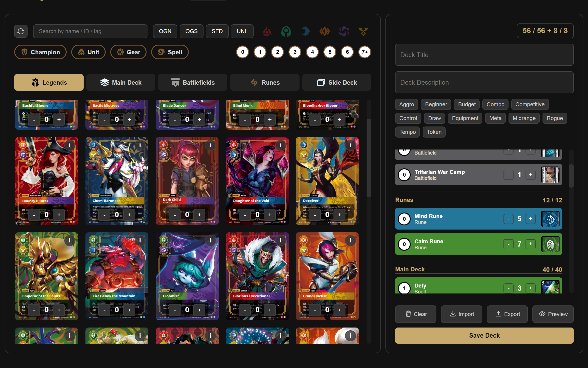Toggle the Champion type filter
Screen dimensions: 588x368
[x=40, y=52]
